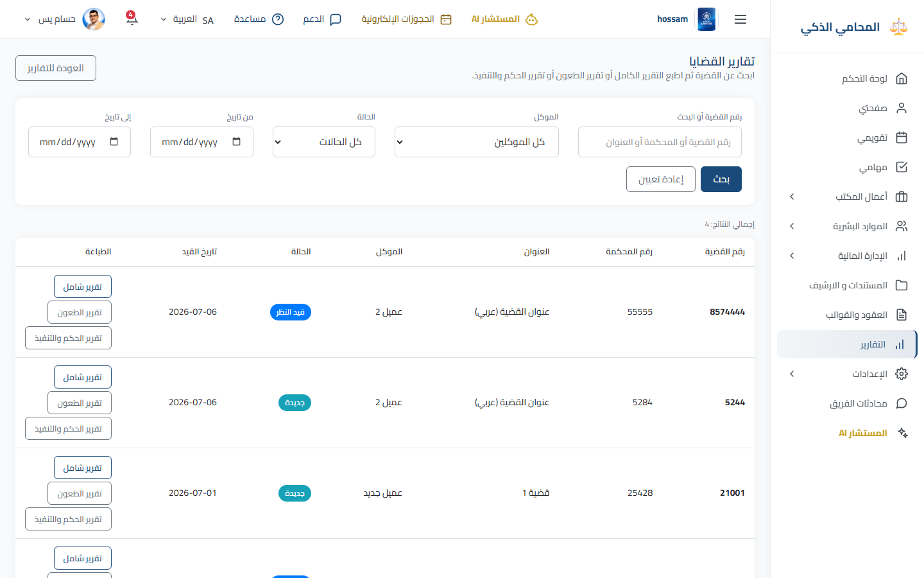This screenshot has height=578, width=924.
Task: Click the user avatar photo
Action: point(94,19)
